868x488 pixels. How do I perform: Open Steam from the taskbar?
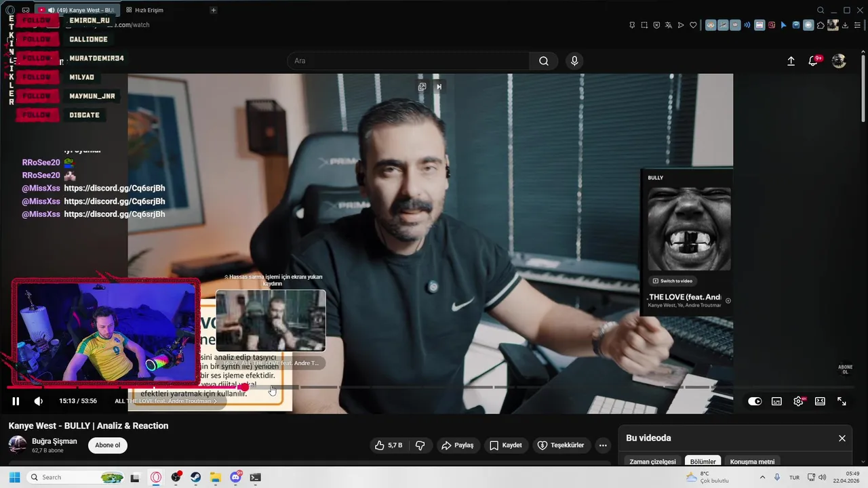(195, 477)
